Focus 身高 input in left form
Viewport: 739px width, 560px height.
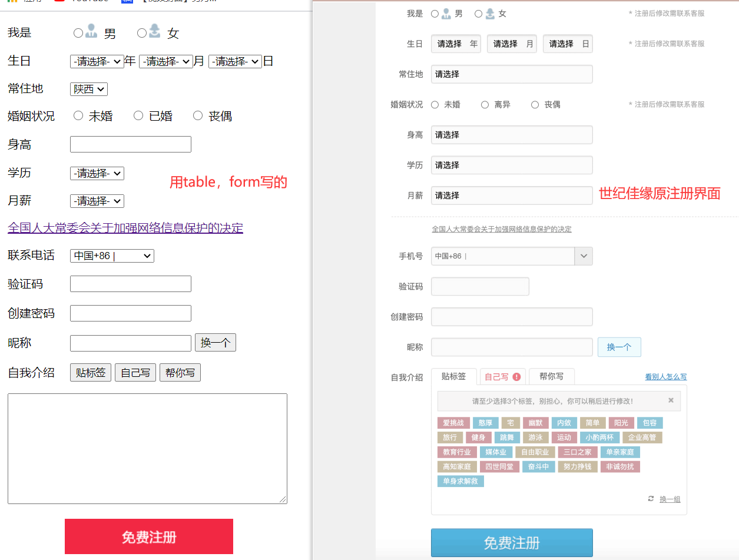[x=131, y=144]
